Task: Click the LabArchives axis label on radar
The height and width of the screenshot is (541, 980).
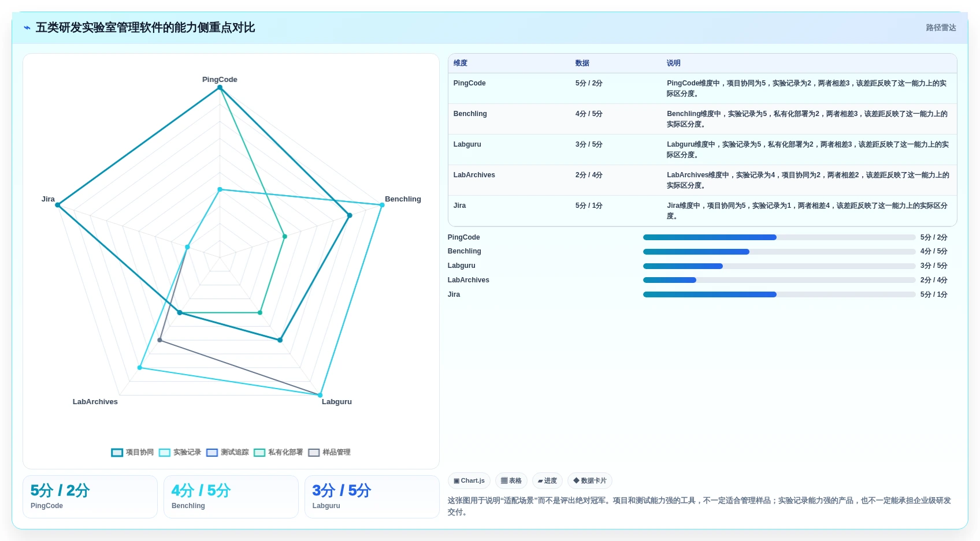Action: tap(95, 402)
